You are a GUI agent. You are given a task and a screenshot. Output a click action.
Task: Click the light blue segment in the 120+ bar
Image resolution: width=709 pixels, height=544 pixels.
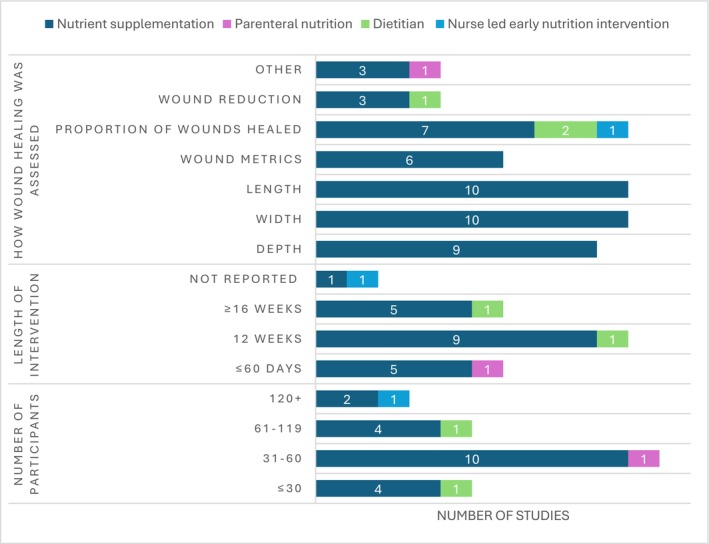[x=394, y=399]
